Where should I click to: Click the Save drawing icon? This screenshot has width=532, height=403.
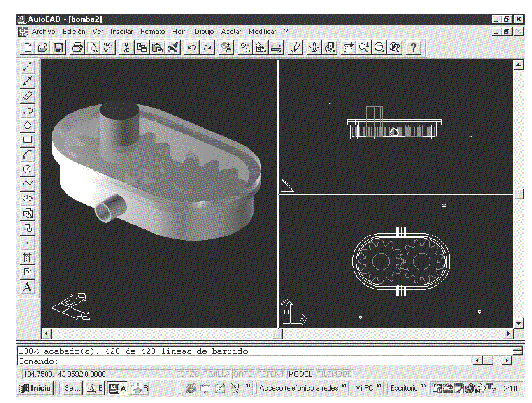pyautogui.click(x=58, y=48)
